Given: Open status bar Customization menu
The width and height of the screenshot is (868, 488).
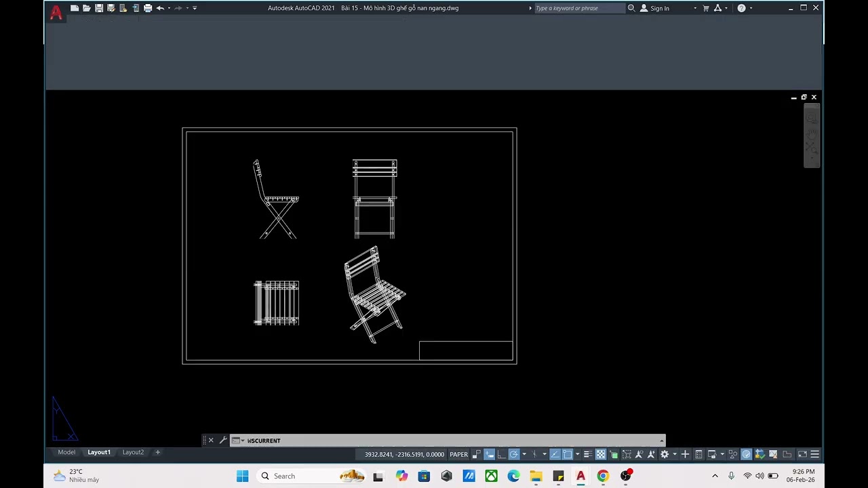Looking at the screenshot, I should 815,454.
